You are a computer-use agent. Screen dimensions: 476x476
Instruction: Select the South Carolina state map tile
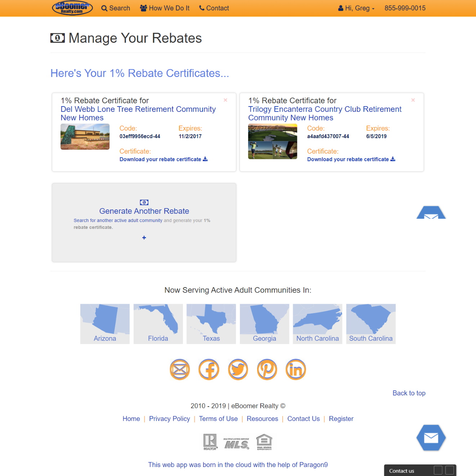(371, 324)
